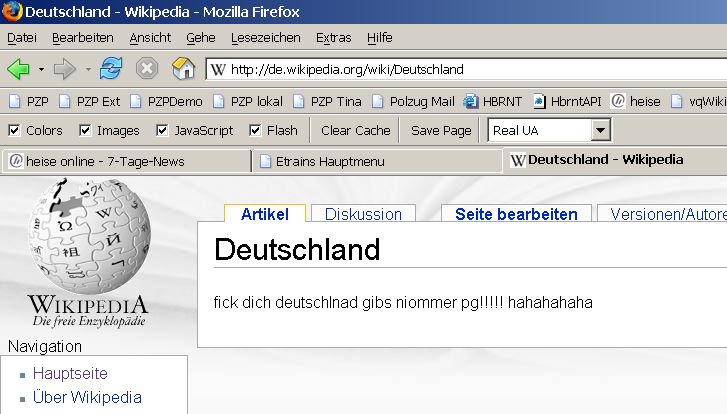
Task: Expand the Real UA dropdown
Action: coord(600,130)
